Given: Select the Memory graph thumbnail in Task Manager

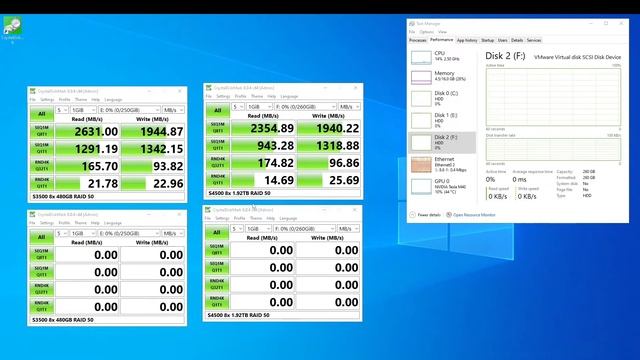Looking at the screenshot, I should point(421,77).
